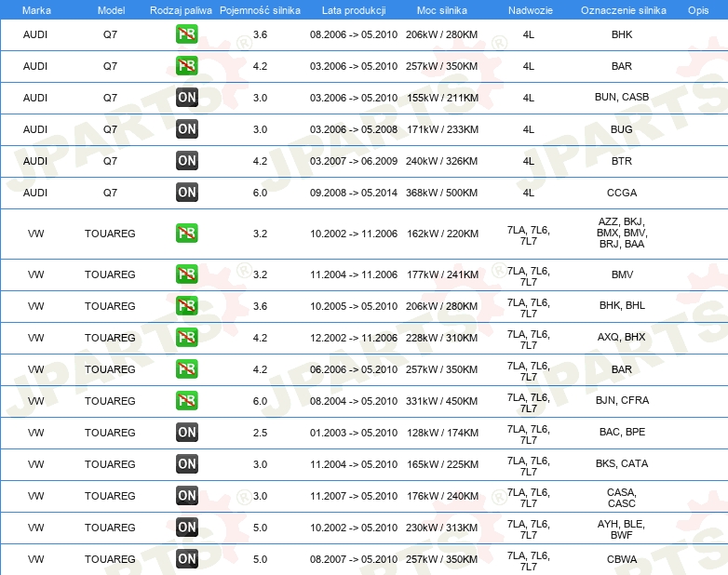Click the Oznaczenie silnika column header
728x575 pixels.
point(624,10)
